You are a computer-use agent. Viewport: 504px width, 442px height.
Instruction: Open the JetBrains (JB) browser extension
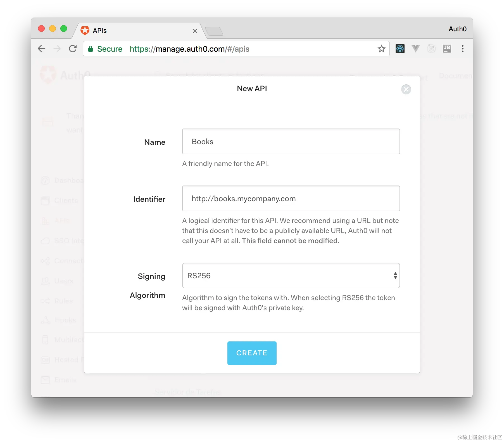[x=447, y=49]
